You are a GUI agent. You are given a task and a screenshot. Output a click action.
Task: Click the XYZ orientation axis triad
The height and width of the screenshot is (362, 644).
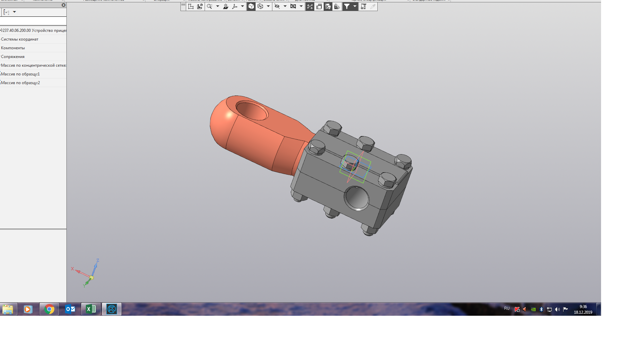click(x=86, y=273)
